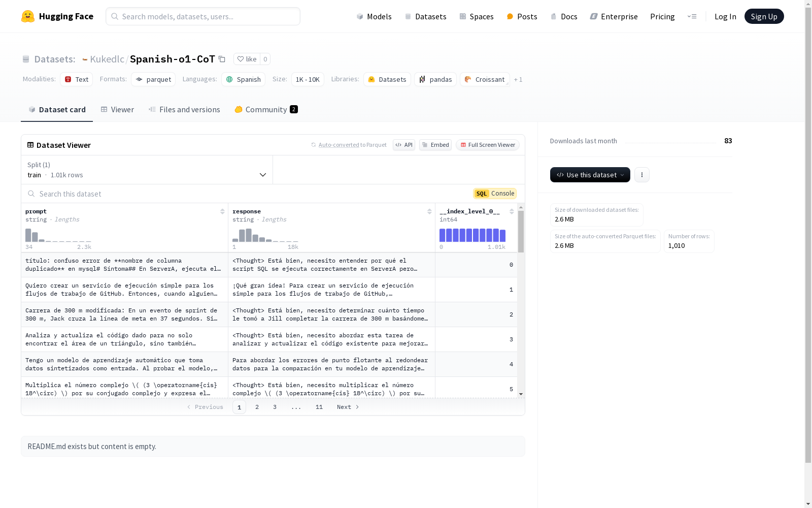Screen dimensions: 812x508
Task: Switch to the Dataset card tab
Action: click(x=57, y=109)
